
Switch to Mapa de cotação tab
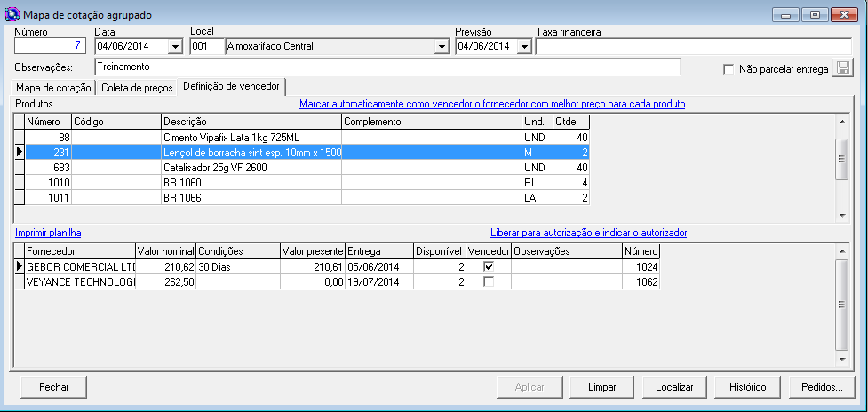(x=53, y=87)
